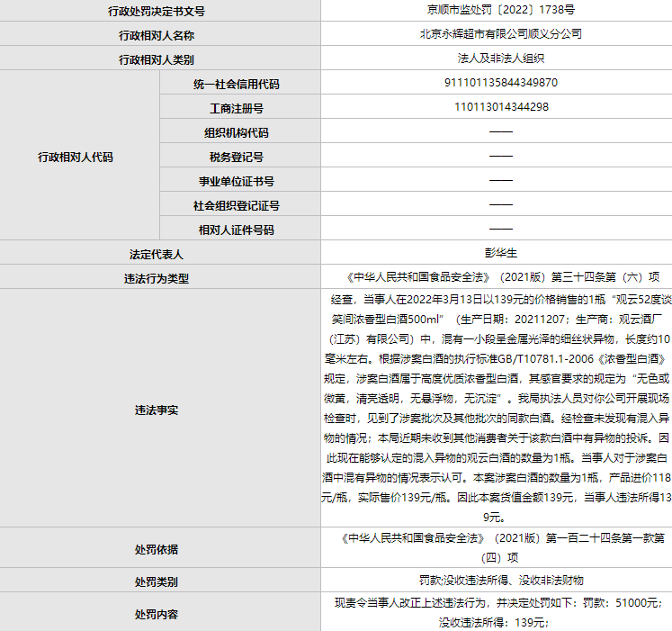Click the line with 生产日期：20211207
The height and width of the screenshot is (631, 672).
tap(497, 320)
